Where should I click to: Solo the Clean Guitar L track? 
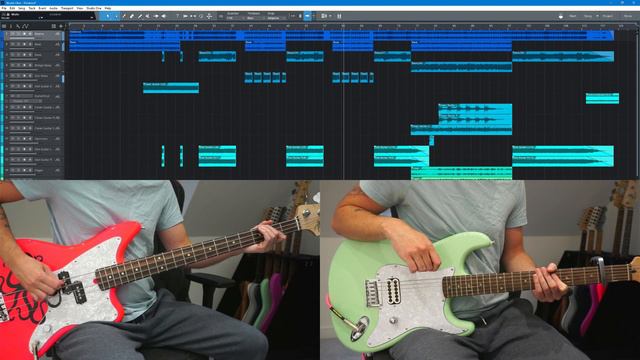point(17,107)
